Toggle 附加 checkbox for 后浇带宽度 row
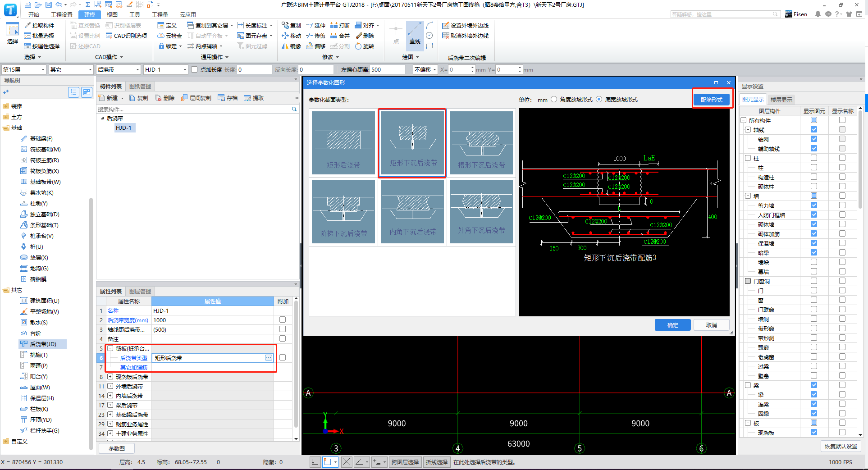Viewport: 868px width, 470px height. tap(283, 320)
